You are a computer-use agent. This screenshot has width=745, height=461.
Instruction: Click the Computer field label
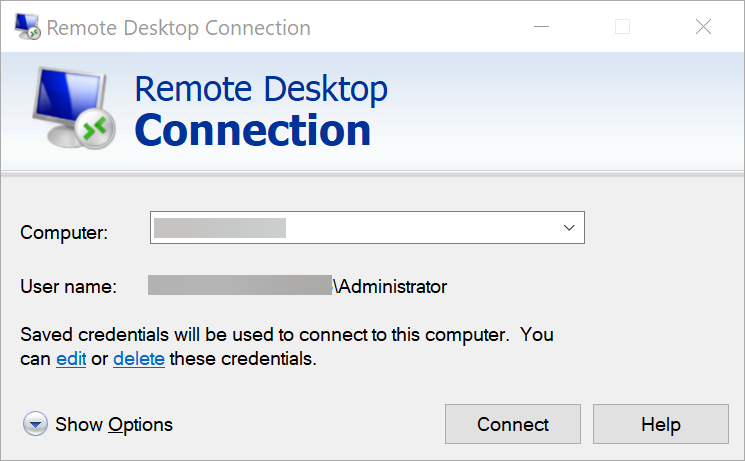click(x=64, y=232)
